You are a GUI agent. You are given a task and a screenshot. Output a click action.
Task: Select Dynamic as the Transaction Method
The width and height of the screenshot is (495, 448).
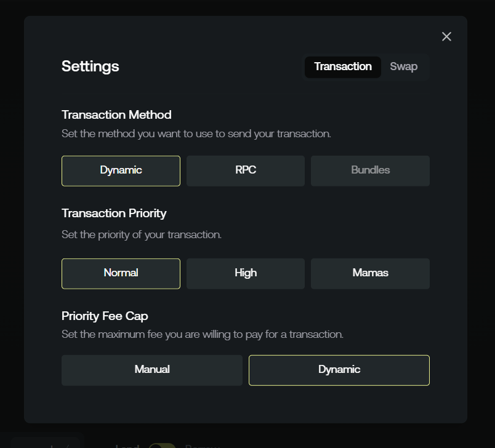pos(121,170)
